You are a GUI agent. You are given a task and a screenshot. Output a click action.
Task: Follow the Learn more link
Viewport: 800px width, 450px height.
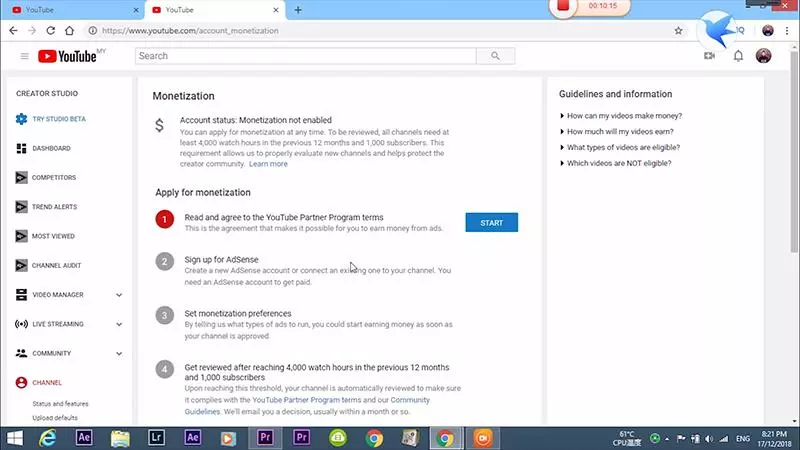(x=268, y=164)
